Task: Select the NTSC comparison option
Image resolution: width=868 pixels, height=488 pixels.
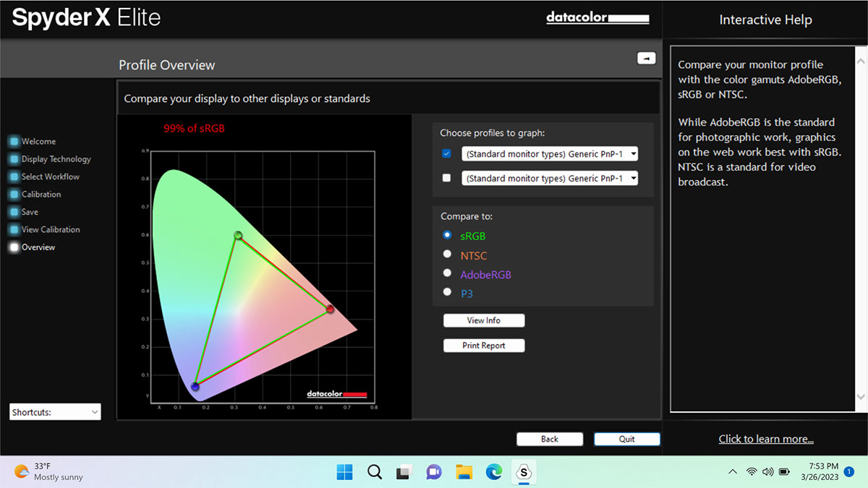Action: [447, 254]
